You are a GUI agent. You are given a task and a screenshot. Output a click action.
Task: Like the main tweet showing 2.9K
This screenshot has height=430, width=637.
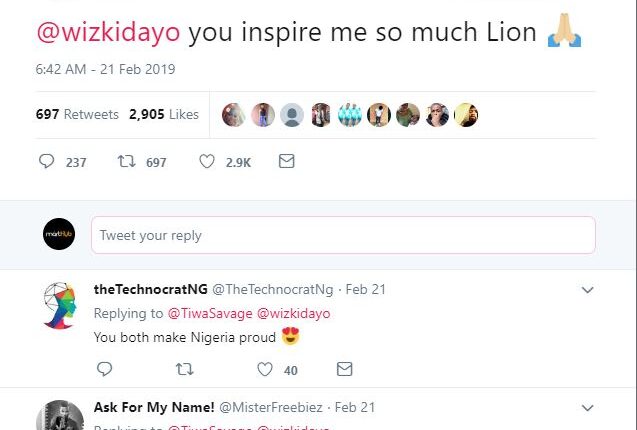click(207, 161)
